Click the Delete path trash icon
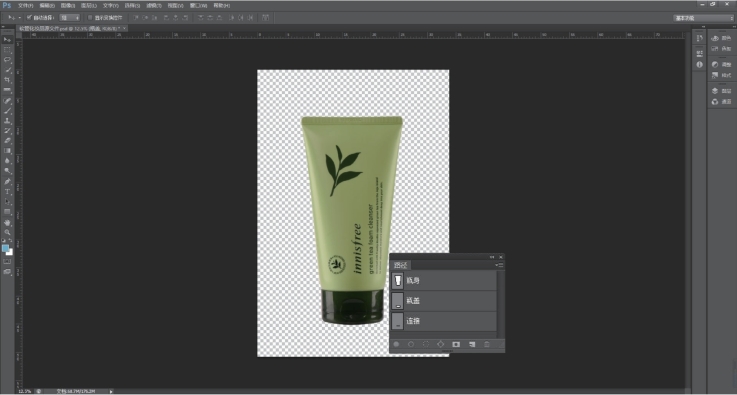This screenshot has width=737, height=395. (487, 344)
